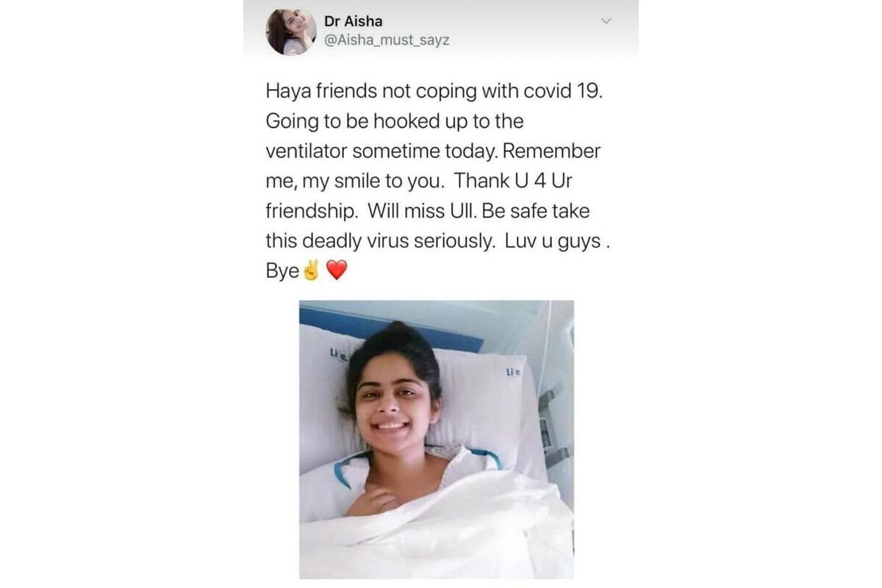Click the red heart emoji
Screen dimensions: 882x588
pos(335,272)
